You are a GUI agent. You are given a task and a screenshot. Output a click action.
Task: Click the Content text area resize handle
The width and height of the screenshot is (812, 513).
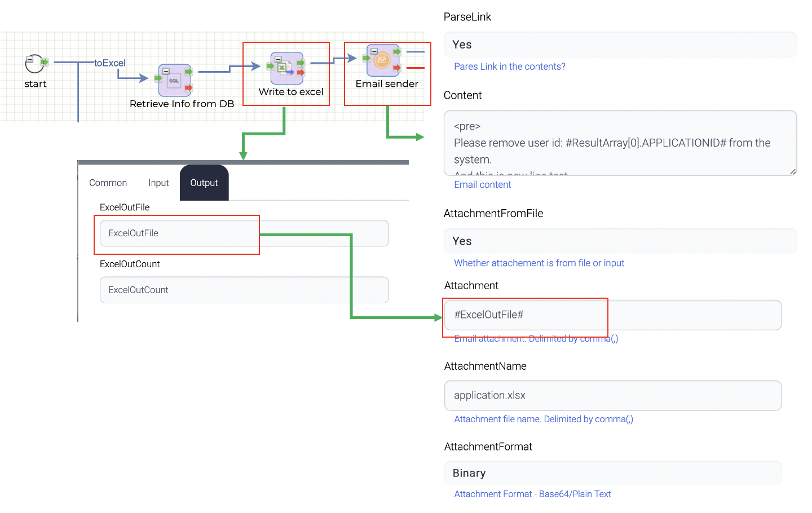click(792, 171)
